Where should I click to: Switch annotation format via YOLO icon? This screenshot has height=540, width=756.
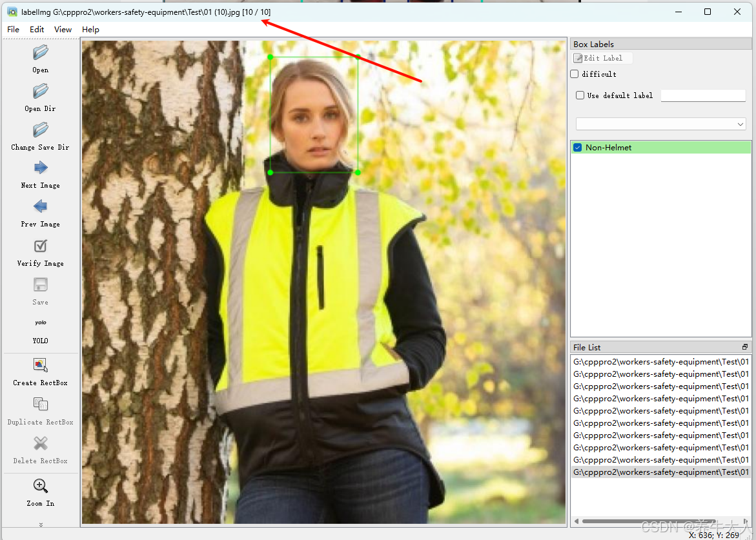pyautogui.click(x=41, y=323)
